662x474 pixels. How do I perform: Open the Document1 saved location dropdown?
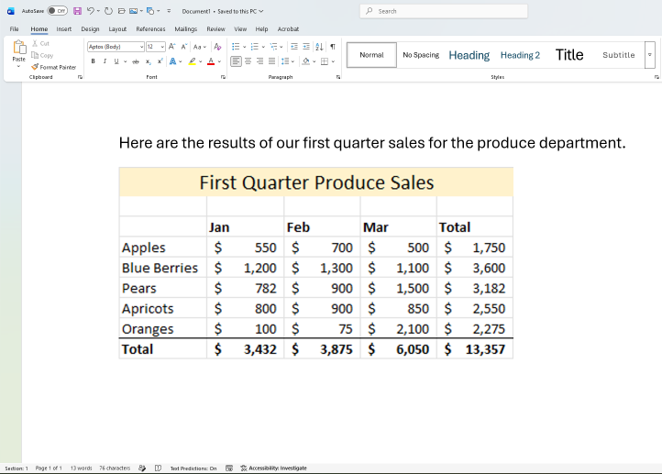pyautogui.click(x=261, y=11)
